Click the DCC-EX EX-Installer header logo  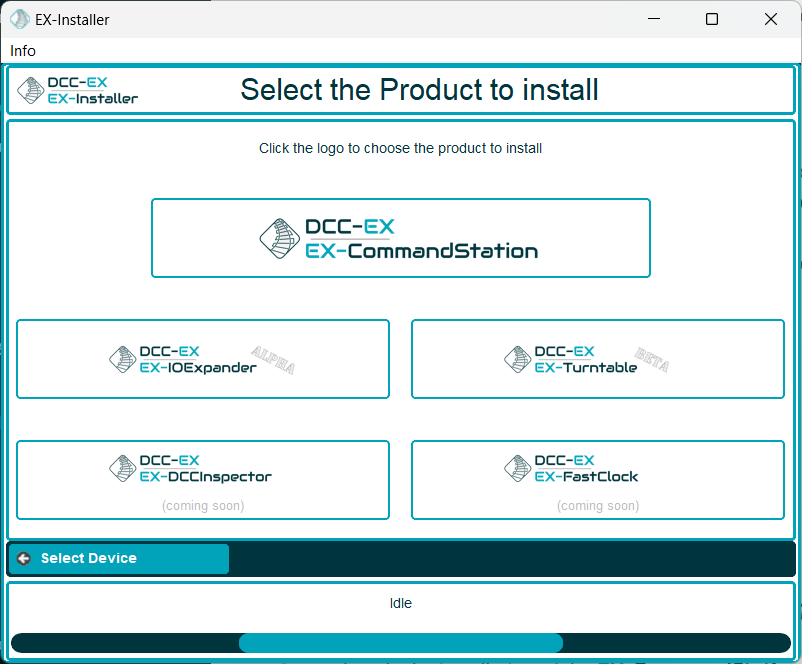tap(78, 91)
